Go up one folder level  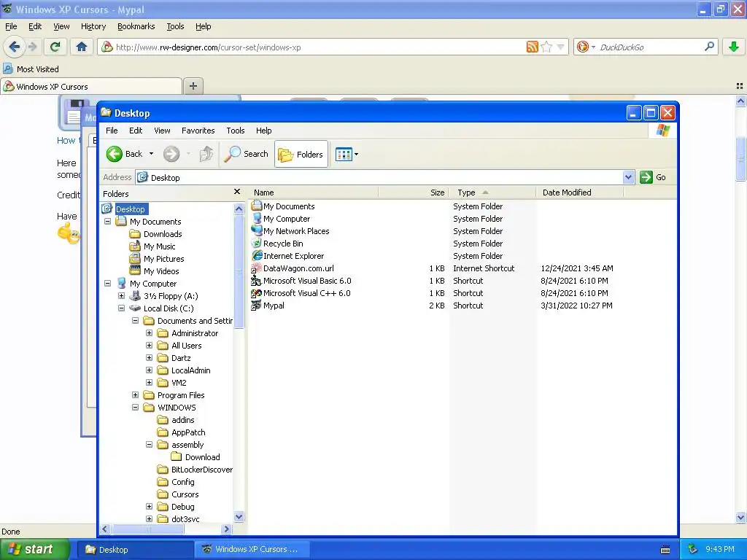(206, 154)
